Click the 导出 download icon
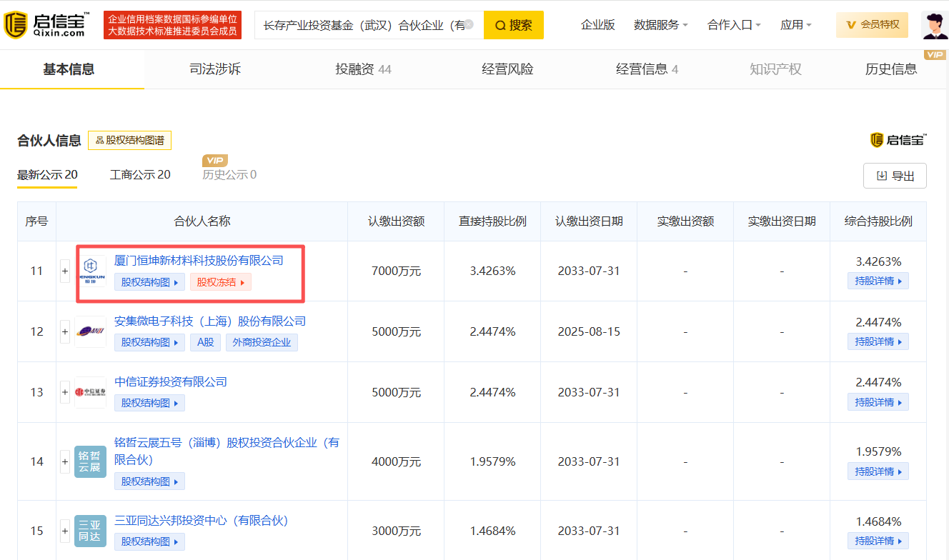This screenshot has height=560, width=949. click(x=882, y=175)
